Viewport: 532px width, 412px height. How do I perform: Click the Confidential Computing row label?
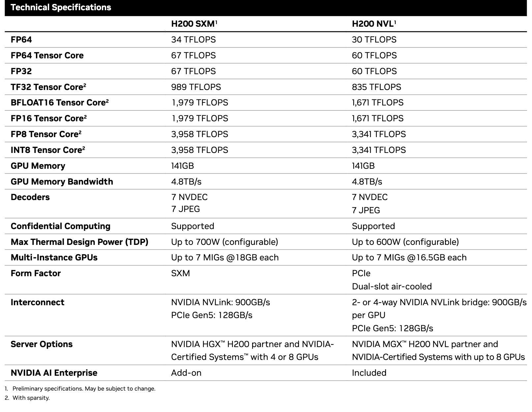tap(61, 226)
